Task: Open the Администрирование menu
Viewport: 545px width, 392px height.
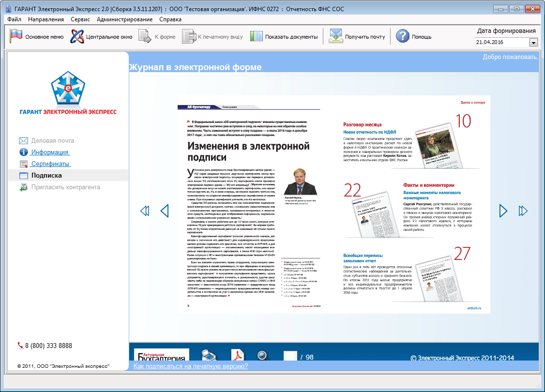Action: 124,19
